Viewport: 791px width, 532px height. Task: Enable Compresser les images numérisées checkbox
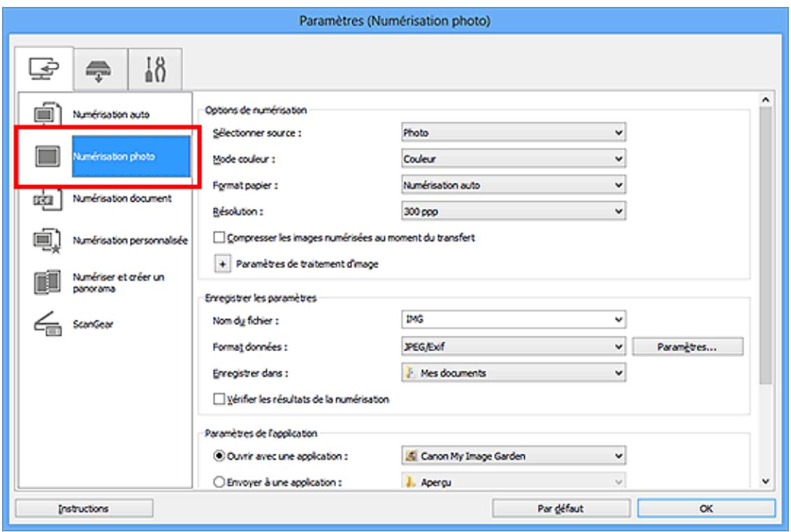tap(219, 237)
